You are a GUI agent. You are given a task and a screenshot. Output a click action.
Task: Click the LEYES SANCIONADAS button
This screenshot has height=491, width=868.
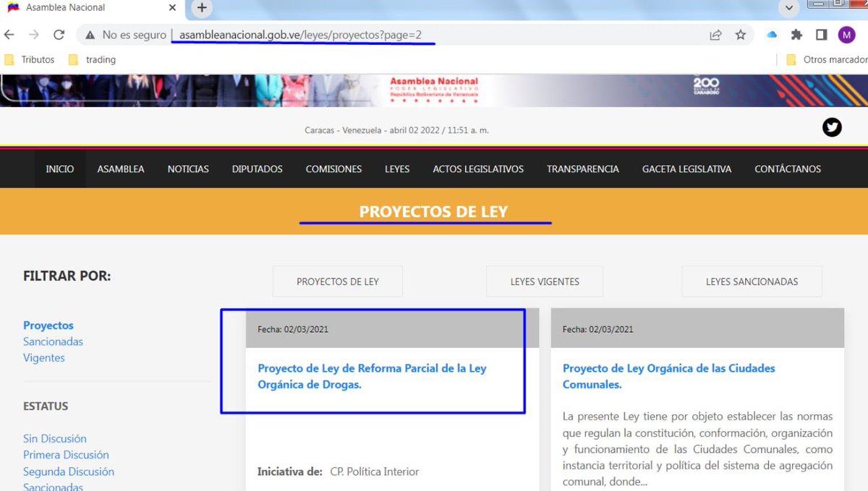click(x=752, y=281)
